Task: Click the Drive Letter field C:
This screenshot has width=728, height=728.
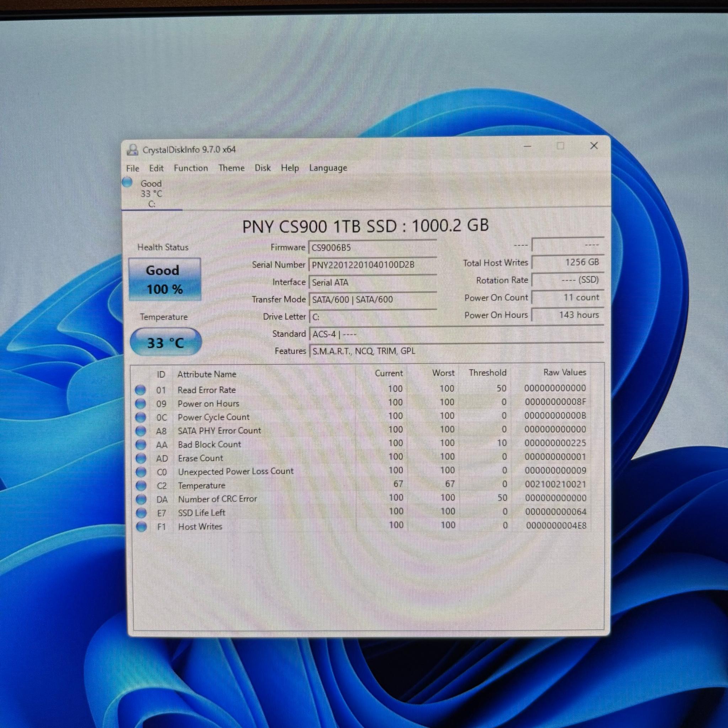Action: 373,317
